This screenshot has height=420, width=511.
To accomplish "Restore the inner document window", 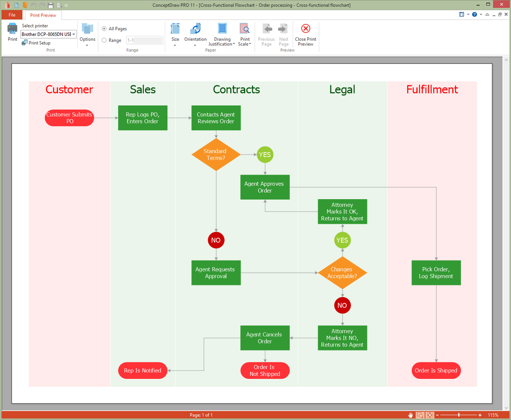I will (x=500, y=14).
